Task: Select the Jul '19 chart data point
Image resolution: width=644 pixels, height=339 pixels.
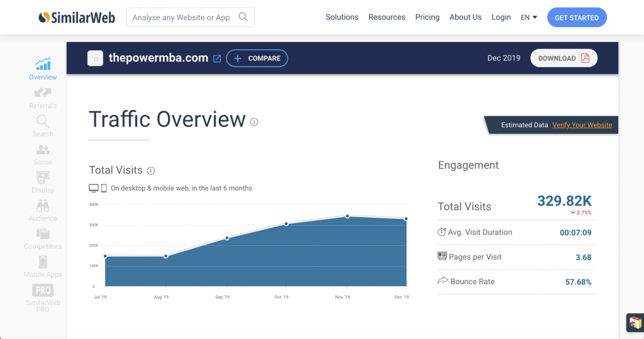Action: (x=106, y=256)
